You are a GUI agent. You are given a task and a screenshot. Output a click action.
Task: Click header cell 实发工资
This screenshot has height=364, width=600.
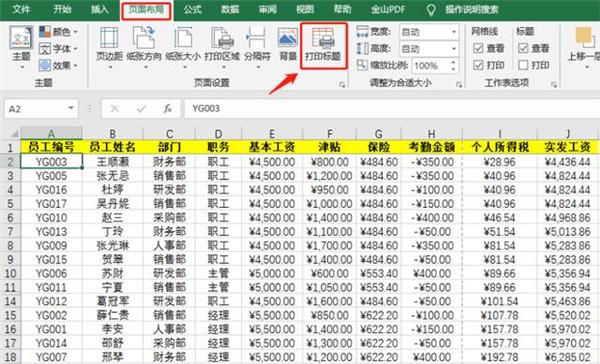tap(567, 147)
